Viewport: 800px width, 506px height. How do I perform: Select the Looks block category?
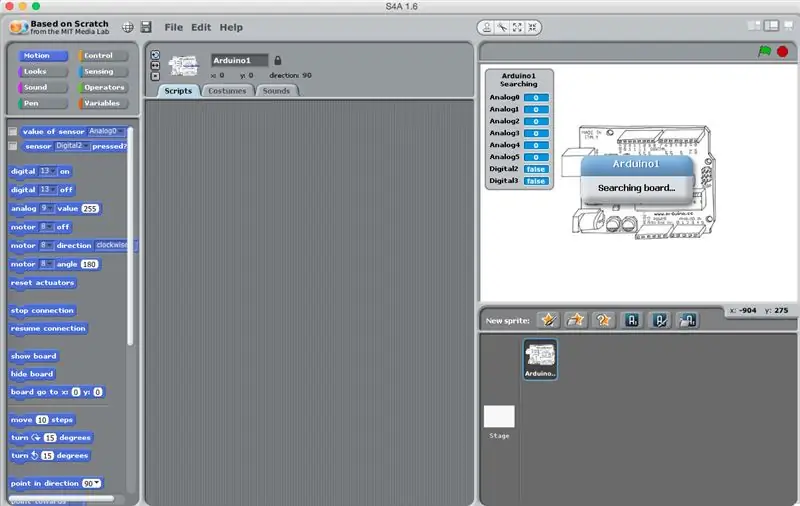pos(43,71)
